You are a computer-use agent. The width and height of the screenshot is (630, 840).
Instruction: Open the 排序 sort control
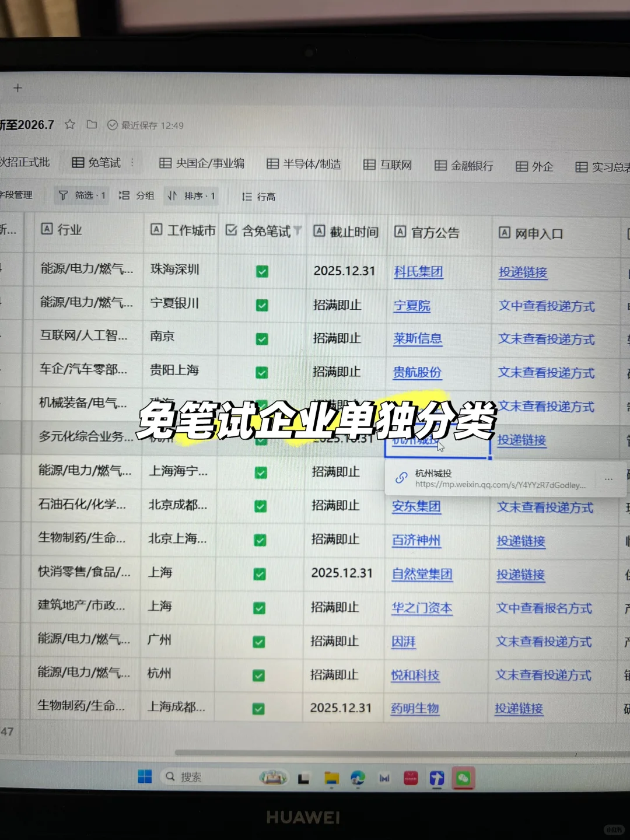(191, 196)
